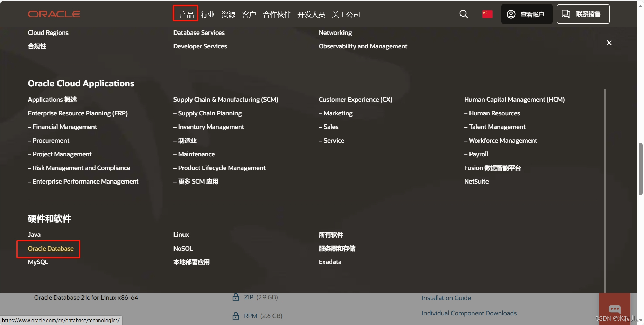Open Java link
Viewport: 644px width, 325px height.
(x=34, y=235)
